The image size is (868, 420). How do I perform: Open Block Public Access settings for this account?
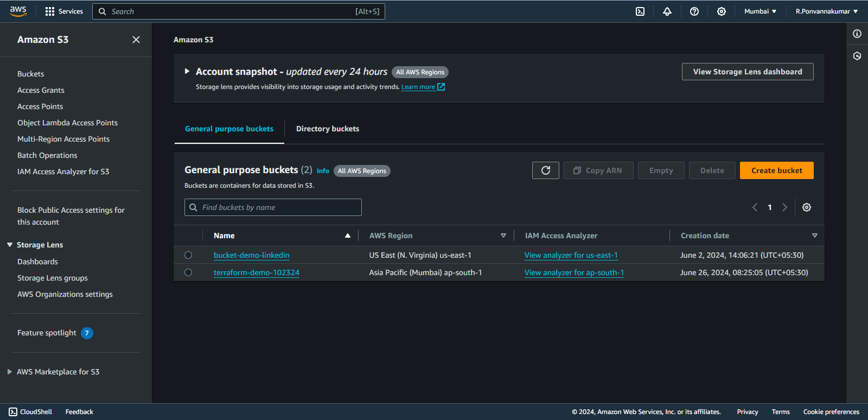point(71,216)
